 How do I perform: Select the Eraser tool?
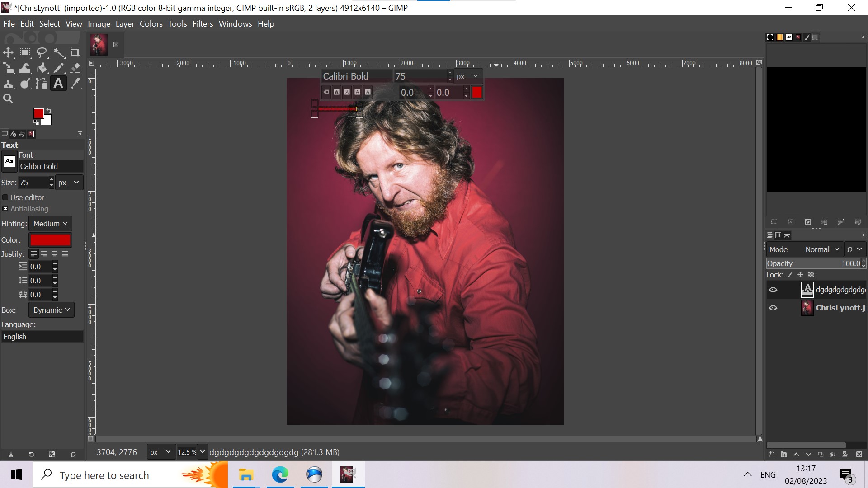click(x=75, y=68)
